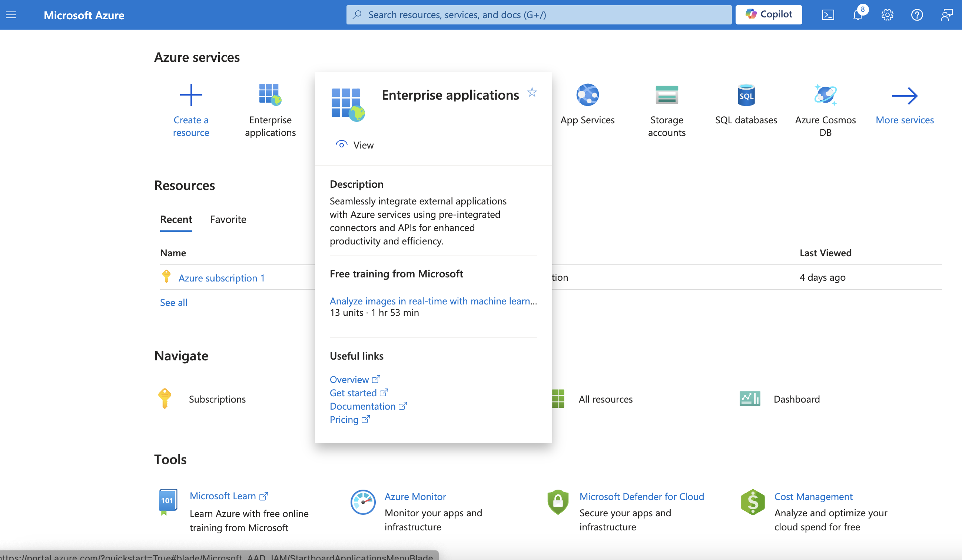Click the Subscriptions key icon under Navigate
The height and width of the screenshot is (560, 962).
tap(165, 399)
